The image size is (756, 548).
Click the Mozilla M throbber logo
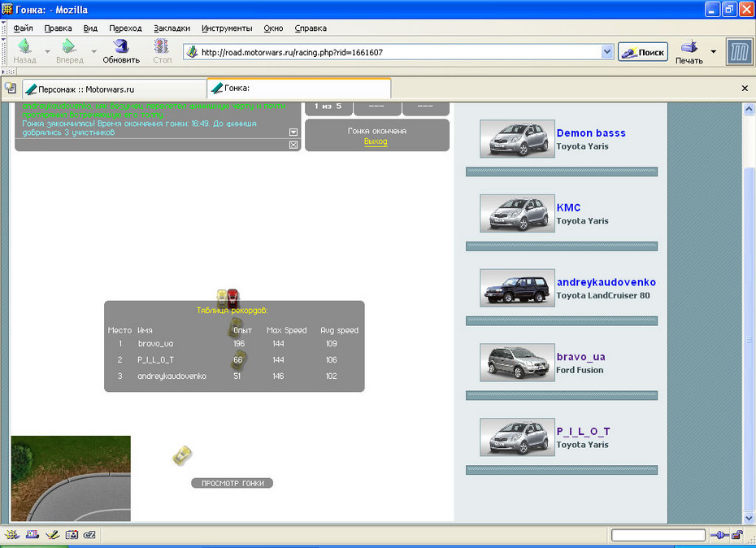click(x=739, y=52)
